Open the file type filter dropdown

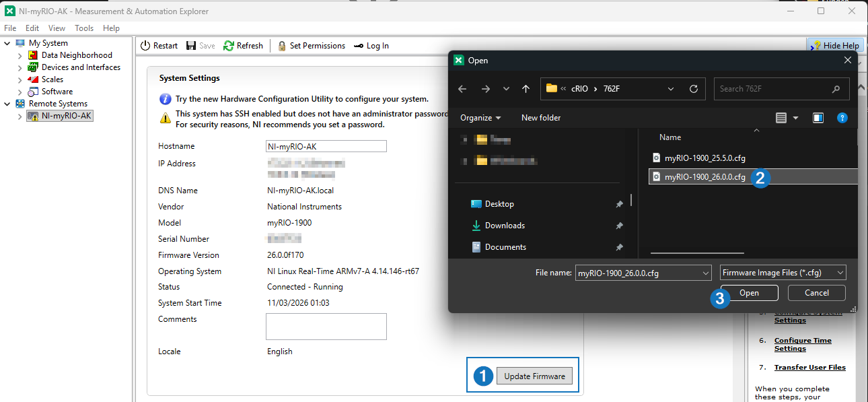(783, 273)
